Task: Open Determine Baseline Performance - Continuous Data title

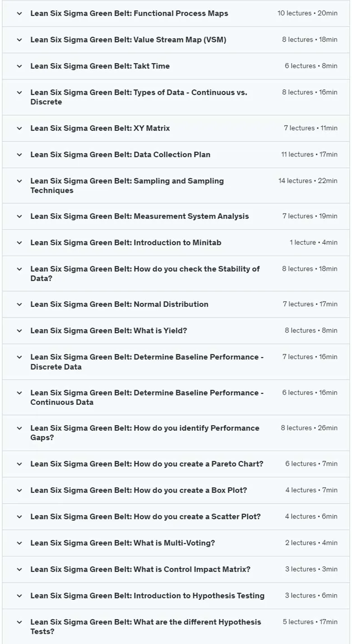Action: tap(147, 398)
